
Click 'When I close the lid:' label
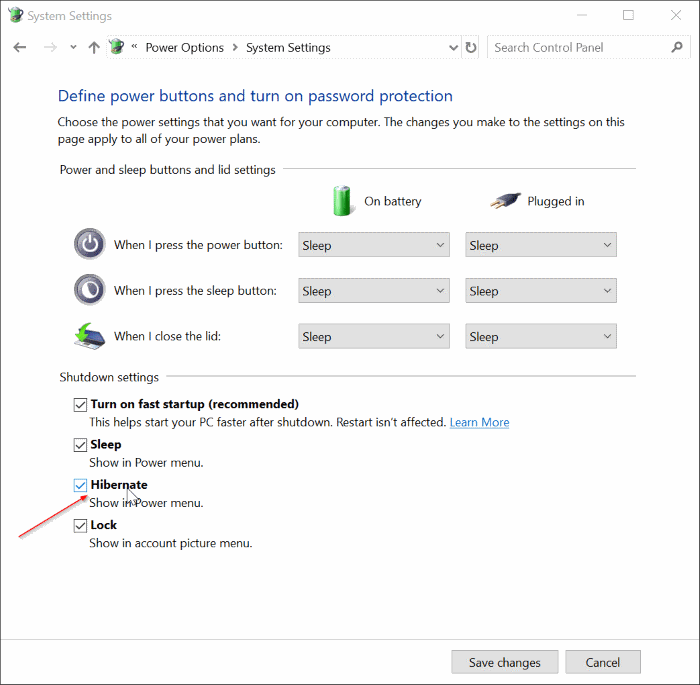click(x=167, y=336)
